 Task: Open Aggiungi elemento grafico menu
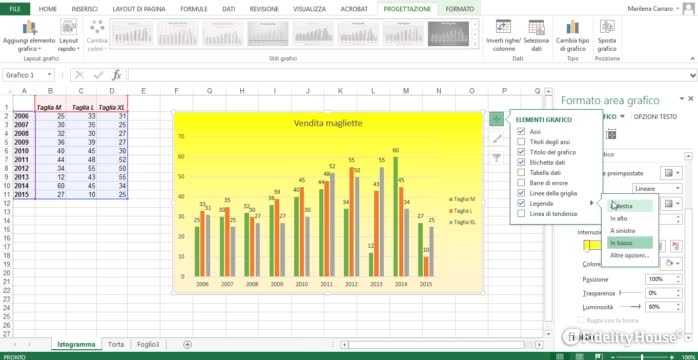29,36
